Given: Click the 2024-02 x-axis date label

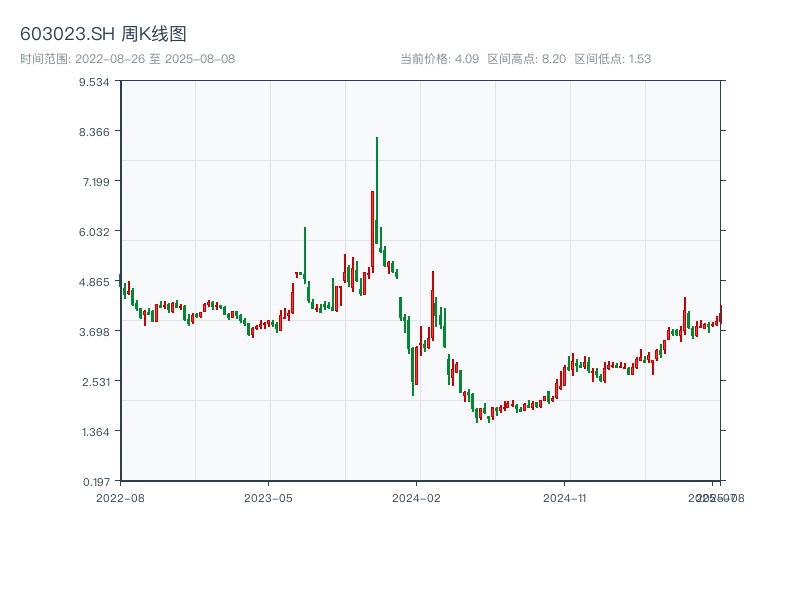Looking at the screenshot, I should (x=418, y=497).
